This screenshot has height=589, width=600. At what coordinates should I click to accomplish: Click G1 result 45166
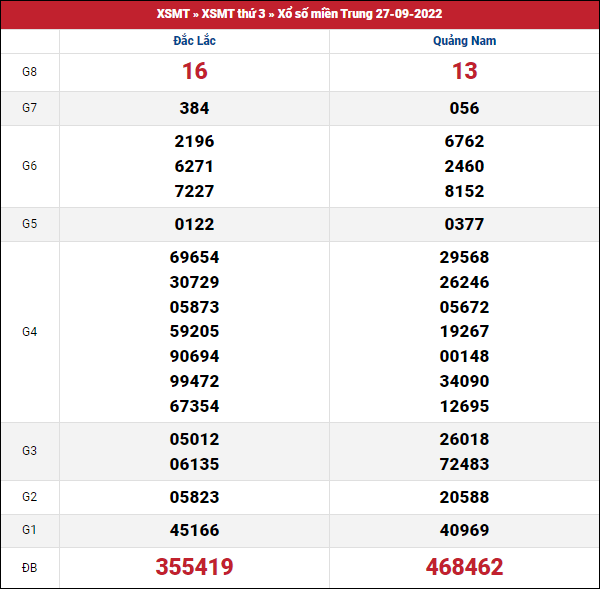[x=194, y=531]
